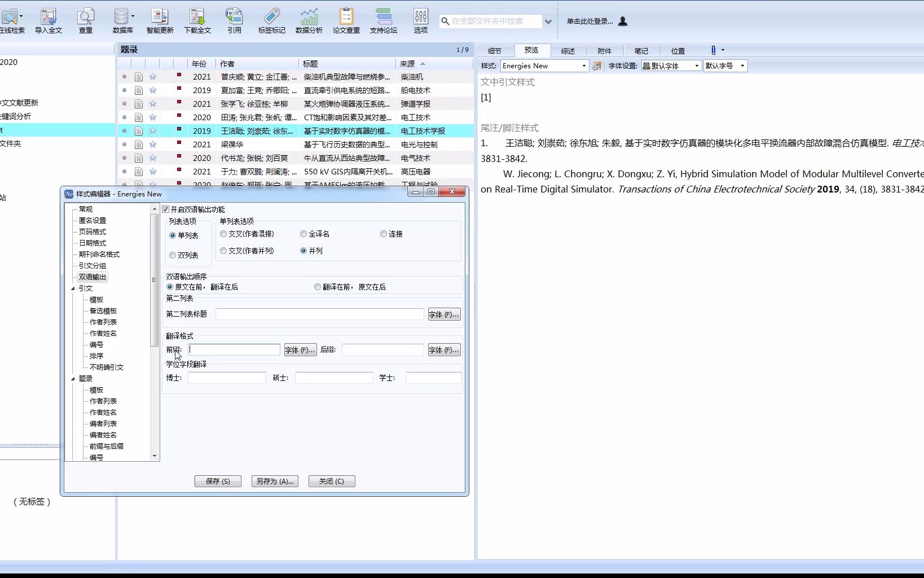924x578 pixels.
Task: Click the NoteExpress icon in style editor title bar
Action: tap(69, 194)
